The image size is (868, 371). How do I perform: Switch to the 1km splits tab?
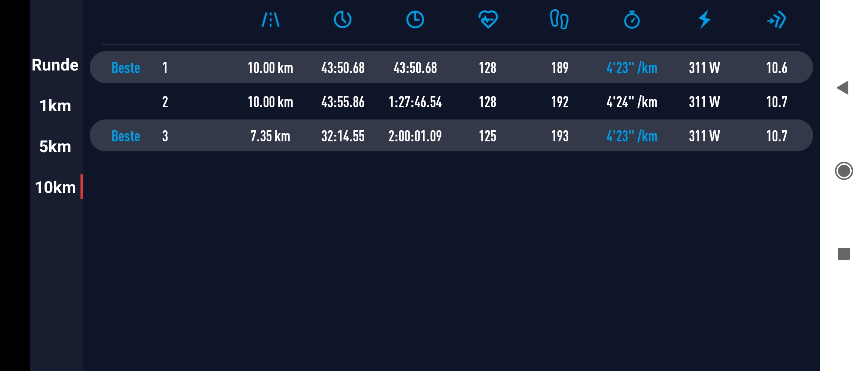(x=55, y=106)
